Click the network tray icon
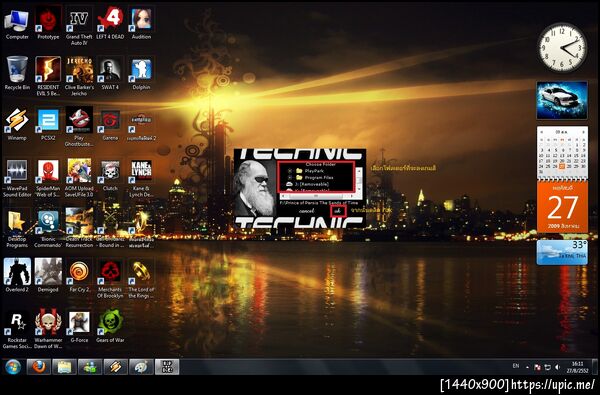 (548, 367)
